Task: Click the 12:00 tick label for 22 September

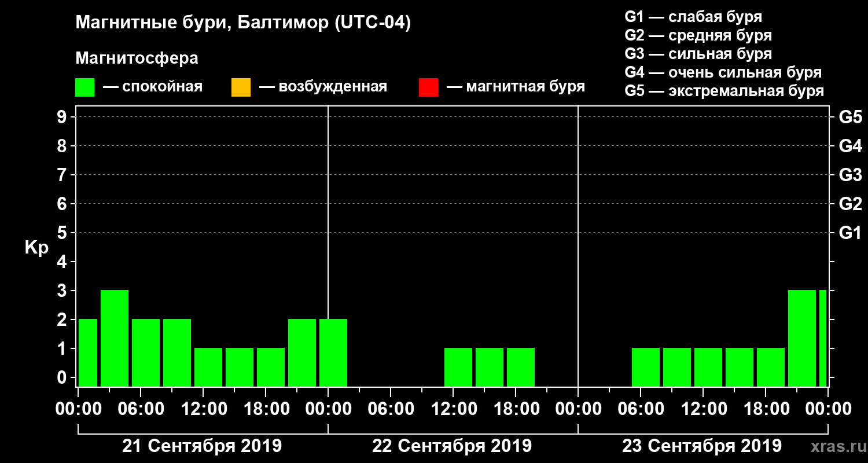Action: pyautogui.click(x=453, y=409)
